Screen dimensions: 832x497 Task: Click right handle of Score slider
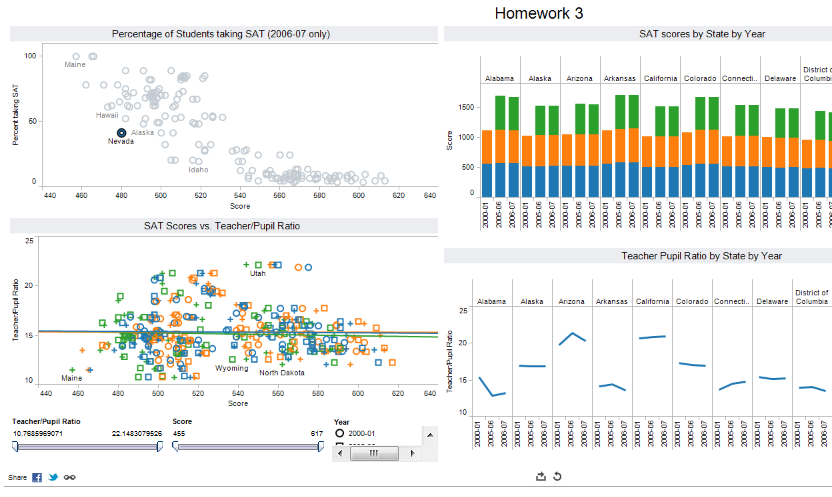(321, 447)
